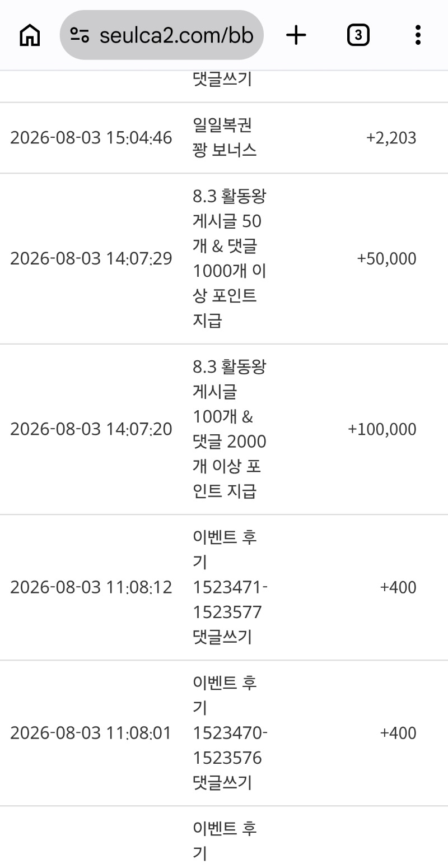Tap the 2026-08-03 14:07:29 timestamp
This screenshot has width=448, height=868.
click(x=91, y=259)
